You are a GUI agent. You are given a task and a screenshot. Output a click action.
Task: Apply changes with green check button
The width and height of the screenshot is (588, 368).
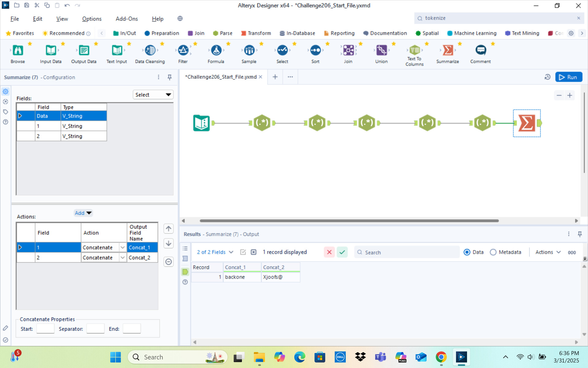tap(342, 252)
